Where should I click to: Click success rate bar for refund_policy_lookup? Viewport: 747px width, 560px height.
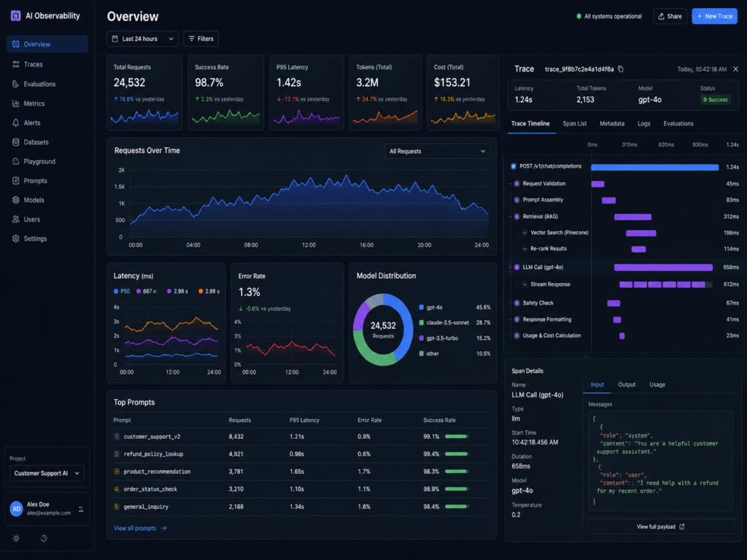[456, 454]
